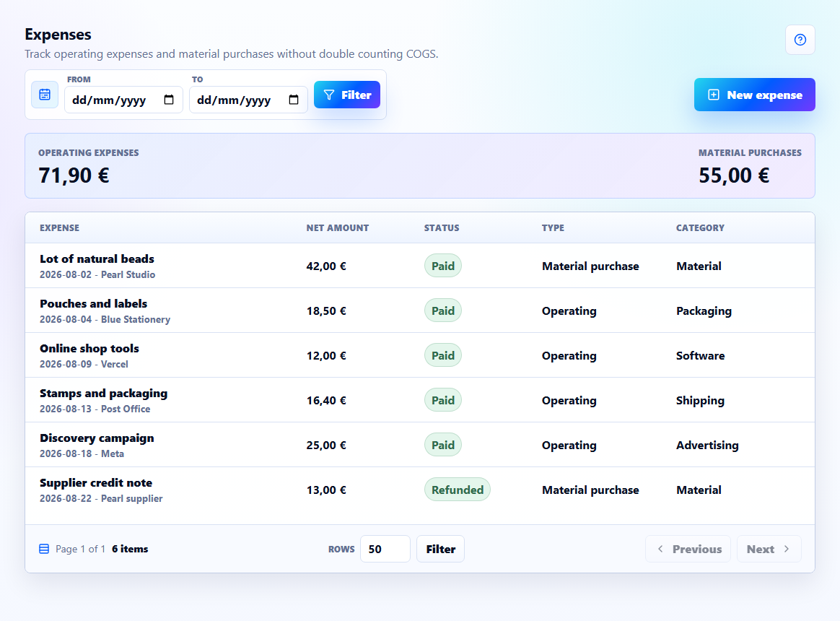The image size is (840, 621).
Task: Go to the Previous page
Action: pyautogui.click(x=688, y=549)
